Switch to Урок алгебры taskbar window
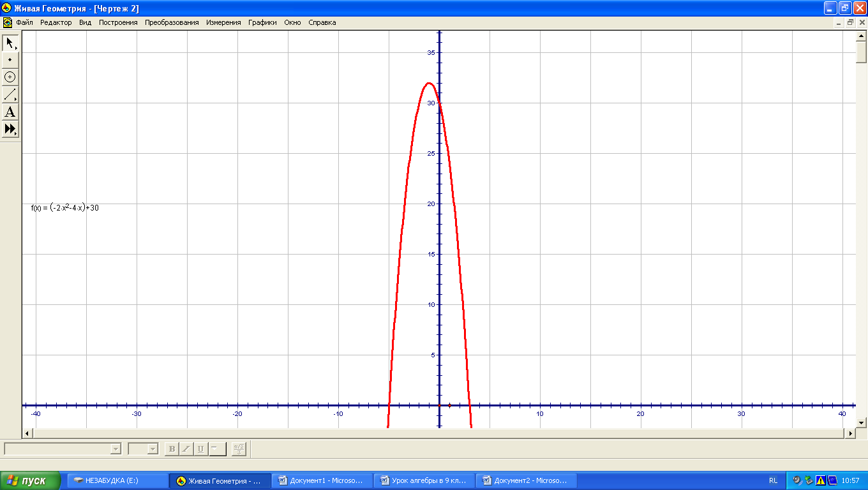The width and height of the screenshot is (868, 490). (424, 480)
